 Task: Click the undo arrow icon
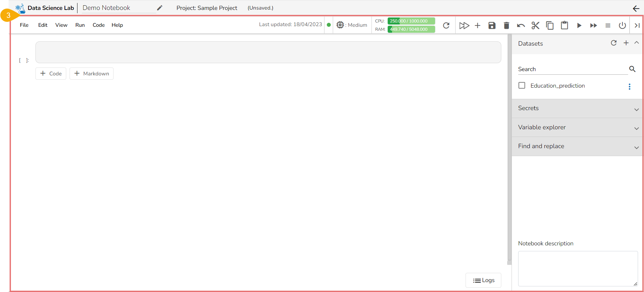(x=521, y=25)
